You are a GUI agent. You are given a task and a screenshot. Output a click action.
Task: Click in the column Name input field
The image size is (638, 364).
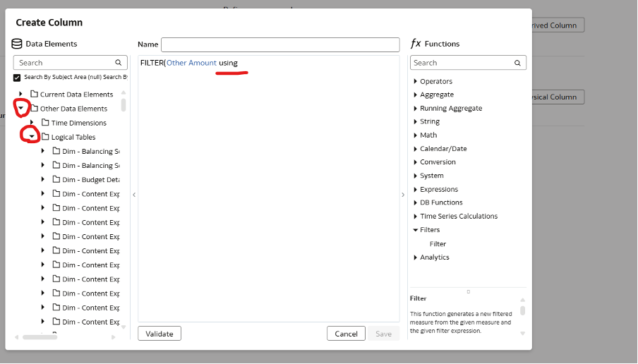[280, 44]
